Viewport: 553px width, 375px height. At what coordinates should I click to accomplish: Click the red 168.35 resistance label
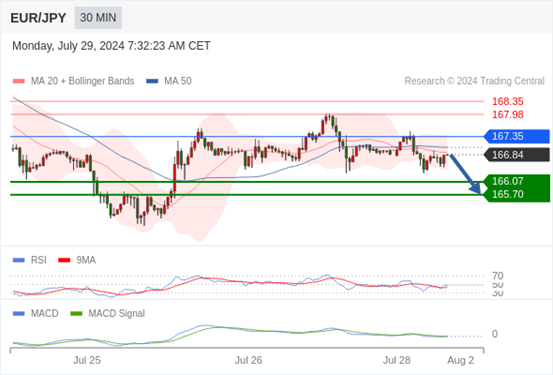pyautogui.click(x=508, y=102)
